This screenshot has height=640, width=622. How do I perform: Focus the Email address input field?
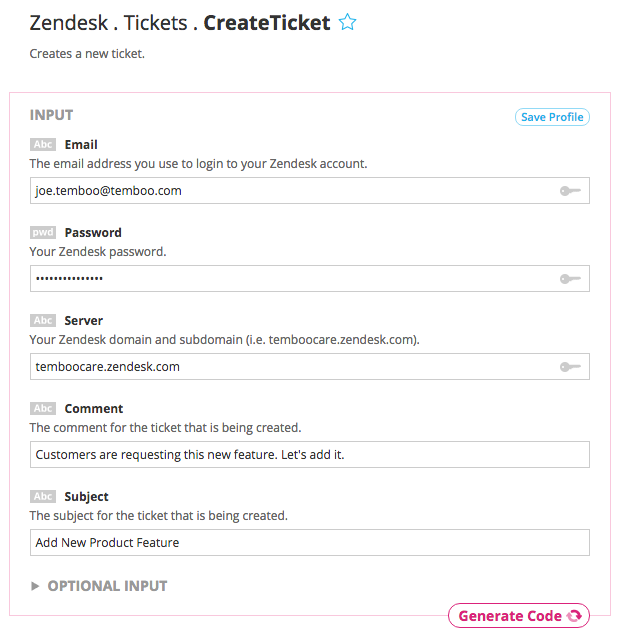(290, 190)
